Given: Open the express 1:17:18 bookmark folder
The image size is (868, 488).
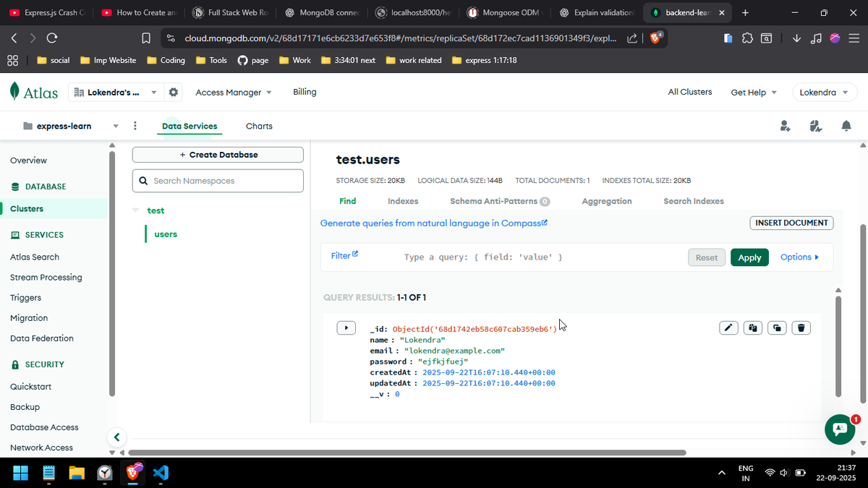Looking at the screenshot, I should coord(484,60).
